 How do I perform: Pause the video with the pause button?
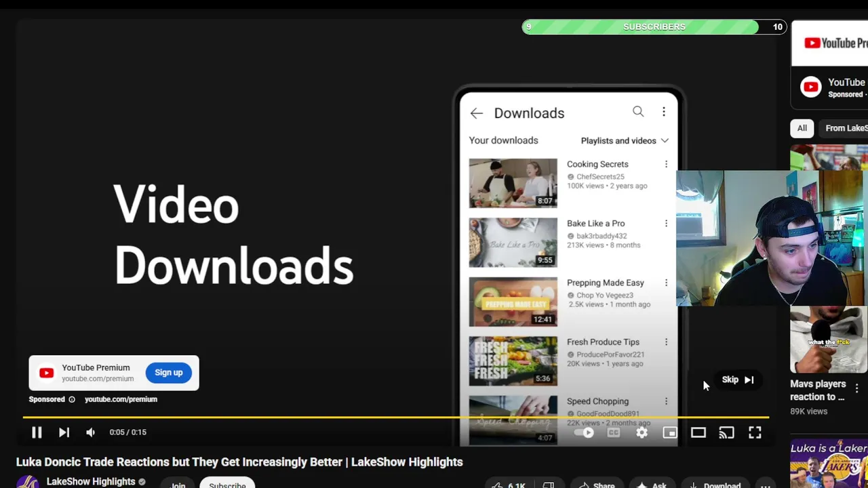[x=37, y=432]
